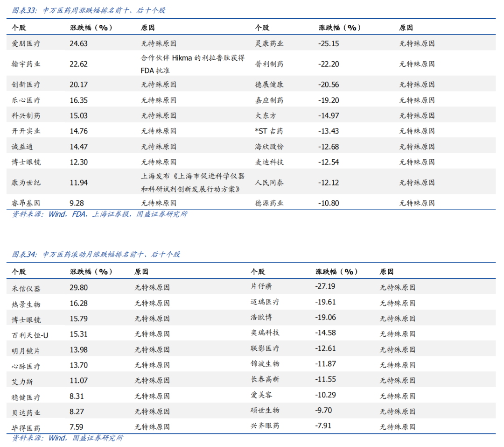Select stock name 科兴制药
Screen dimensions: 504x447
point(26,115)
